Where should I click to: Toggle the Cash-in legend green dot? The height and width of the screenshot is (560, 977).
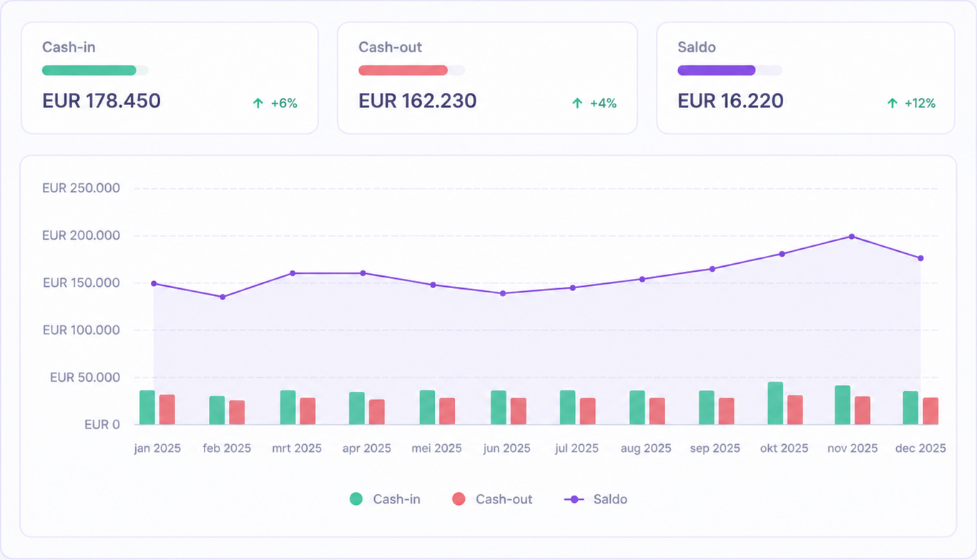356,499
